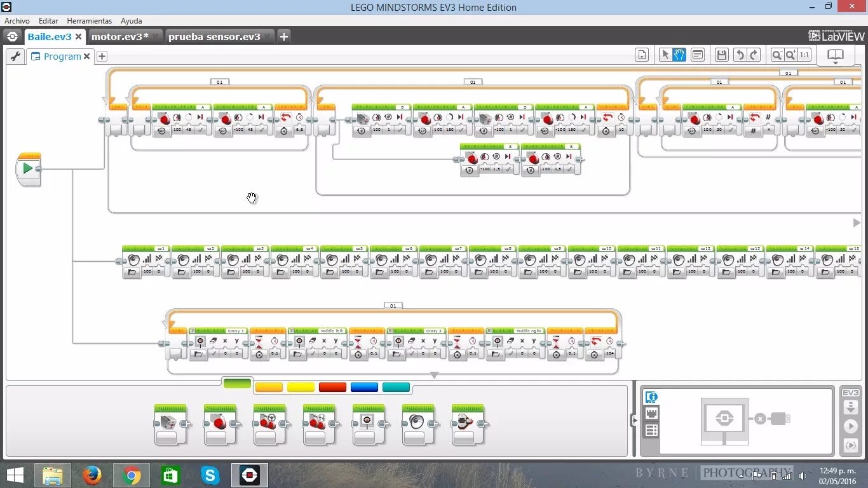Redo the last action
This screenshot has width=868, height=488.
754,55
